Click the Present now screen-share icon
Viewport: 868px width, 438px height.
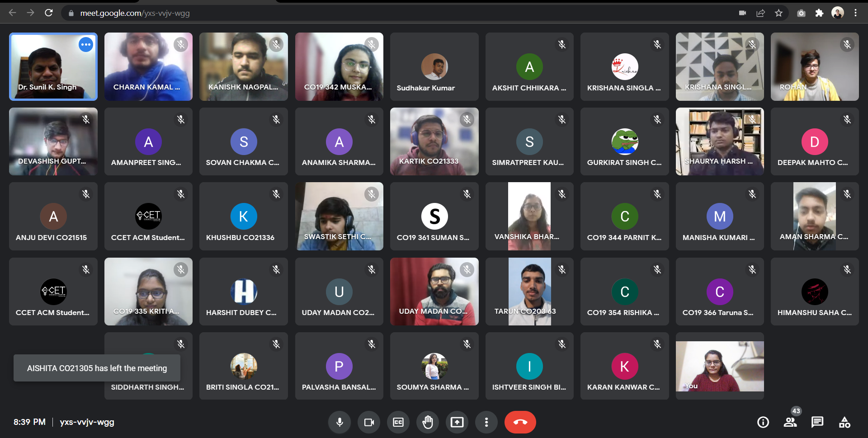(457, 422)
